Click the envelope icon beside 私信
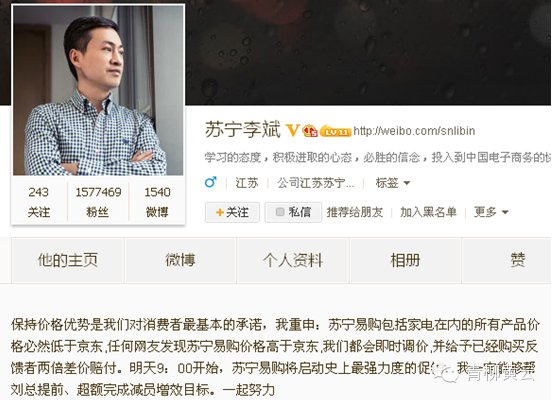 click(x=280, y=212)
